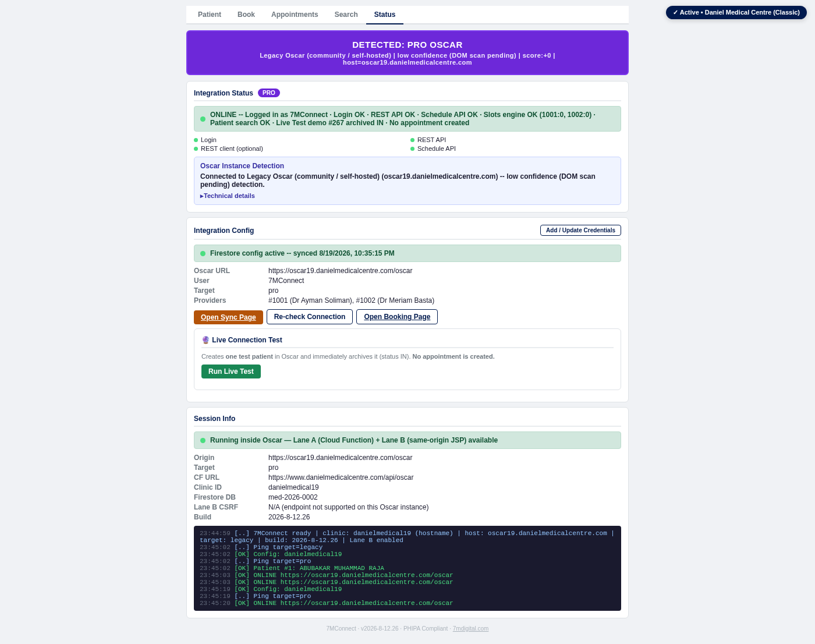Screen dimensions: 815x644
Task: Click the Firestore DB value med-2026-0002
Action: click(x=293, y=497)
